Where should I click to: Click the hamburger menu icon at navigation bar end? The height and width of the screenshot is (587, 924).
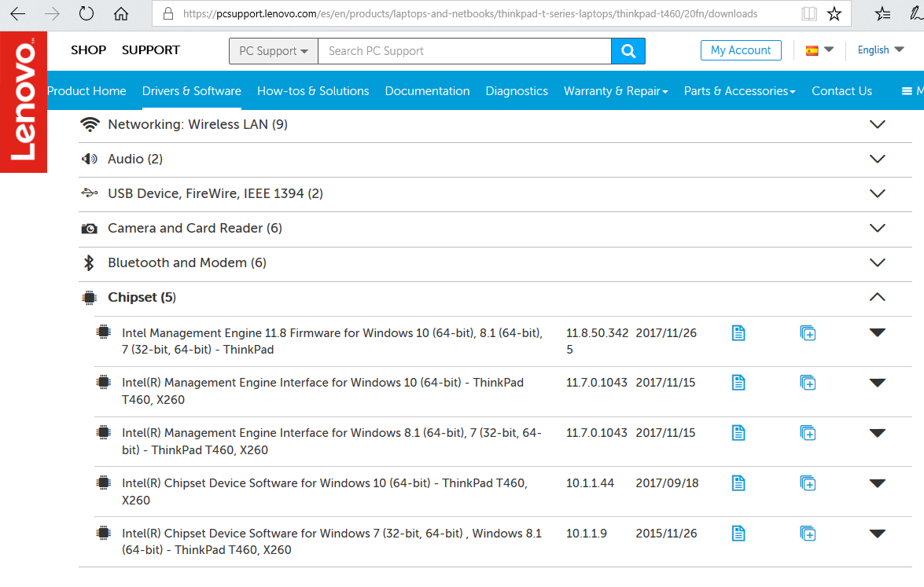pos(907,90)
